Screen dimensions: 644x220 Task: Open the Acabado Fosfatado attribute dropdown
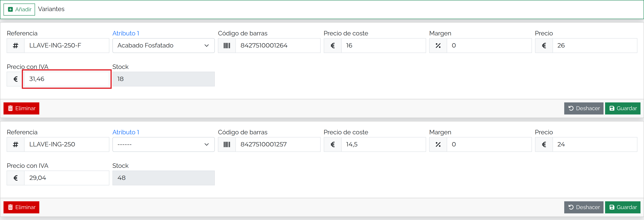tap(163, 46)
